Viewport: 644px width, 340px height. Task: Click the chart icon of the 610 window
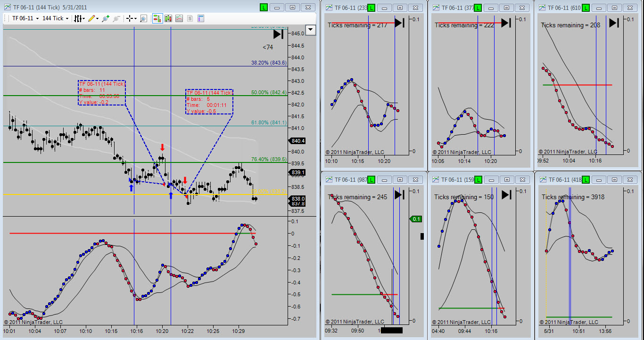543,8
